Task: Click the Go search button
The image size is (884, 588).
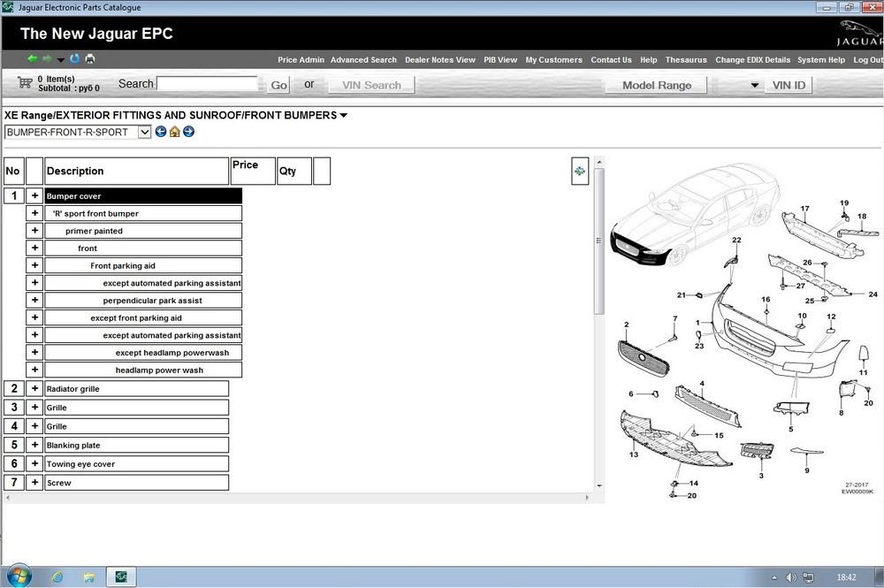Action: (278, 85)
